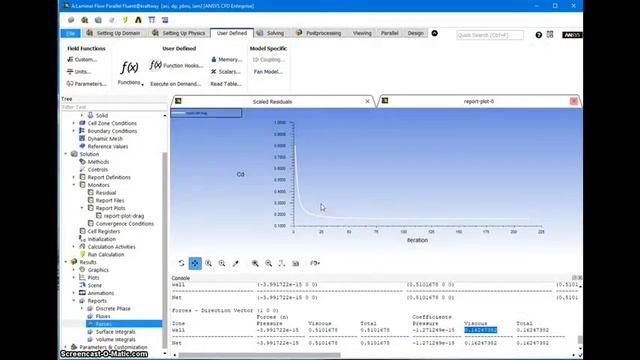Switch to the Solving ribbon tab
The height and width of the screenshot is (360, 640).
[271, 33]
